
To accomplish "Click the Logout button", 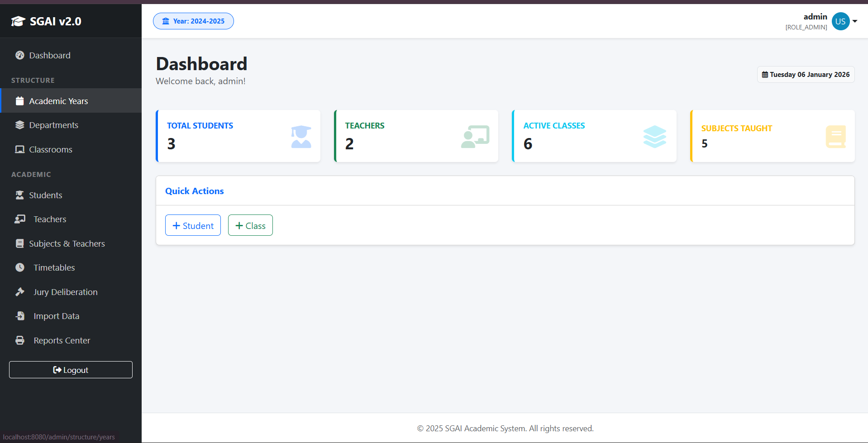I will pyautogui.click(x=71, y=370).
